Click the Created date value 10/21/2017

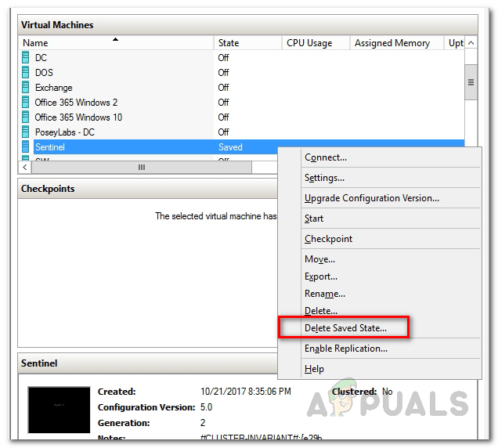(246, 392)
